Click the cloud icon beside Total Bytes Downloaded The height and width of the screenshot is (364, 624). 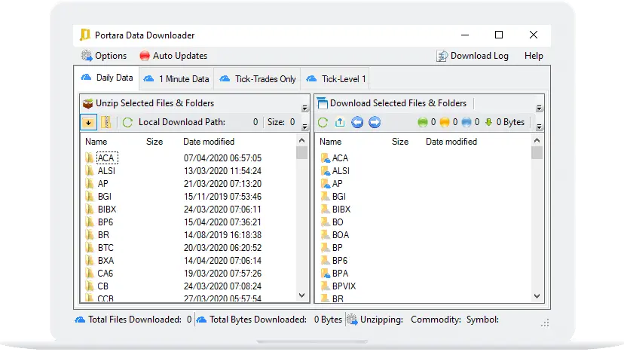[201, 320]
